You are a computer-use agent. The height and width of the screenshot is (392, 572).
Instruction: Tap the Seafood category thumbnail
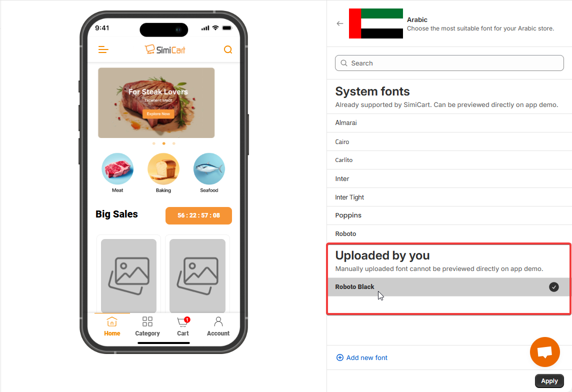coord(209,169)
